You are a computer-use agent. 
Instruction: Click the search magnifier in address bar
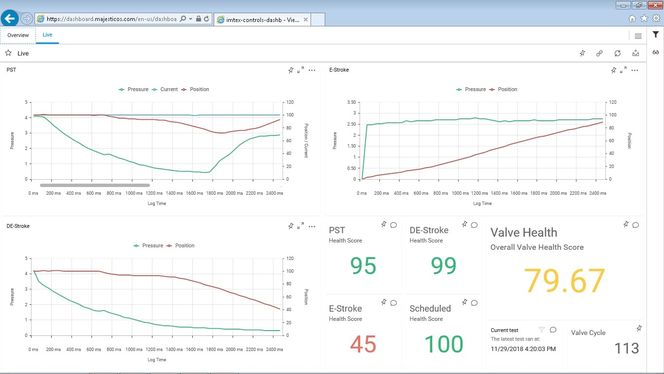coord(183,19)
